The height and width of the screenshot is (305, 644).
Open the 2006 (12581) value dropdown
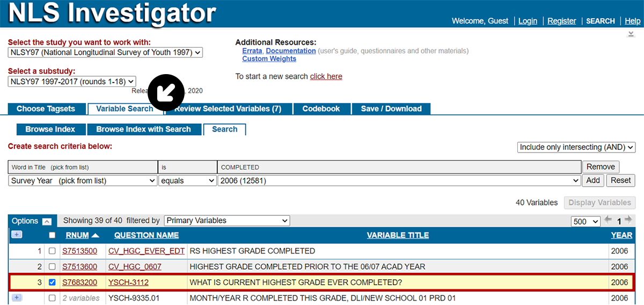tap(399, 181)
